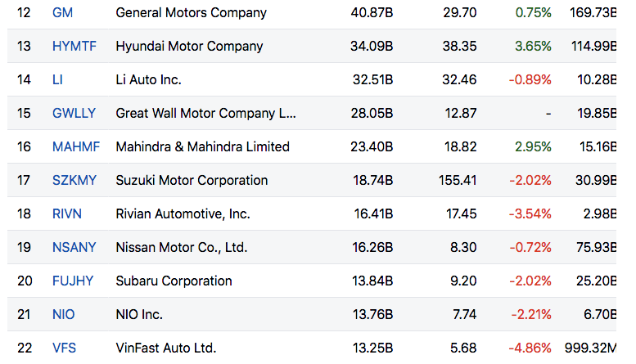Select the GWLLY ticker link
Screen dimensions: 636x364
coord(74,114)
